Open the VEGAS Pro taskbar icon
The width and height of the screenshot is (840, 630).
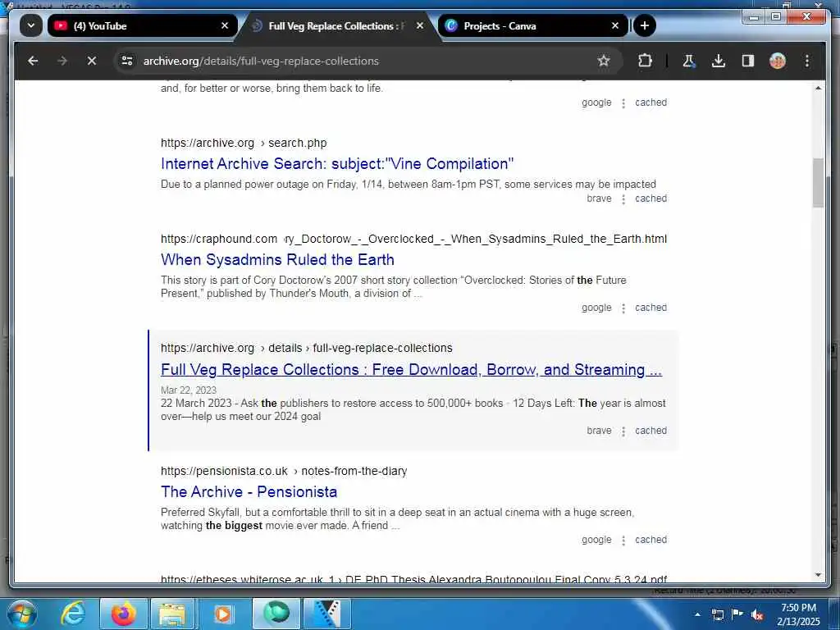pos(326,614)
